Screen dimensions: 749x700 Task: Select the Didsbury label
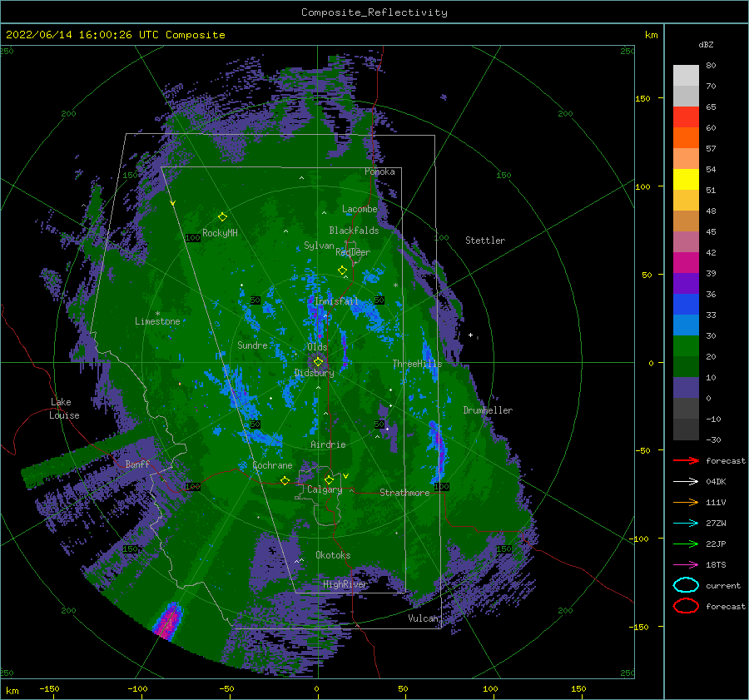[314, 373]
